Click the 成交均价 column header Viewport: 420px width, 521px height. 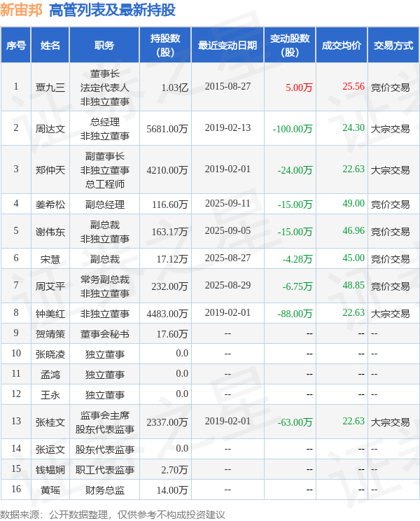[342, 46]
